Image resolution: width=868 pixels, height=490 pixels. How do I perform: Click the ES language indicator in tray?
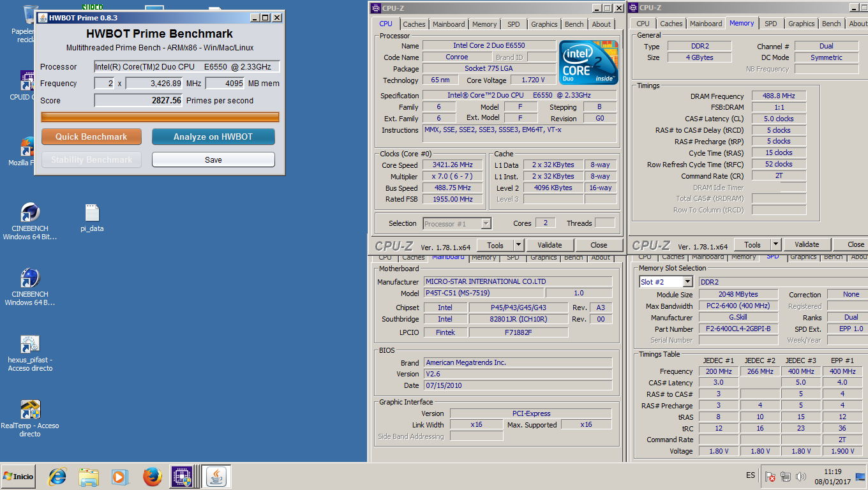751,476
